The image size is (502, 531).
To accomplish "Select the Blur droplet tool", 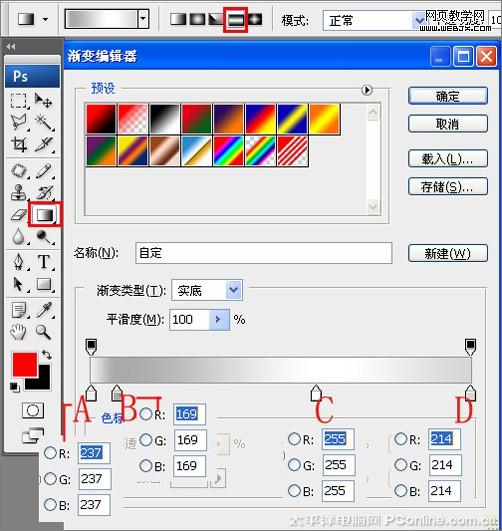I will 19,236.
